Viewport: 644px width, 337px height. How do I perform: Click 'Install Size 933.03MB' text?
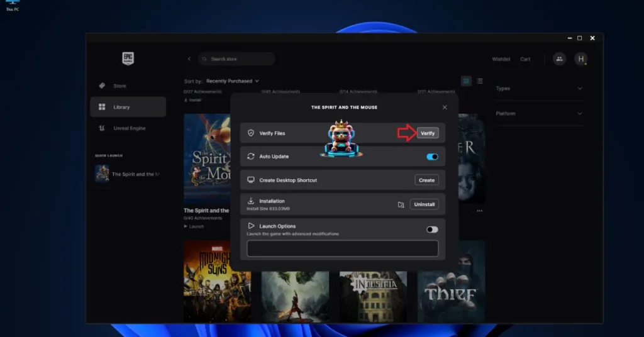[268, 209]
